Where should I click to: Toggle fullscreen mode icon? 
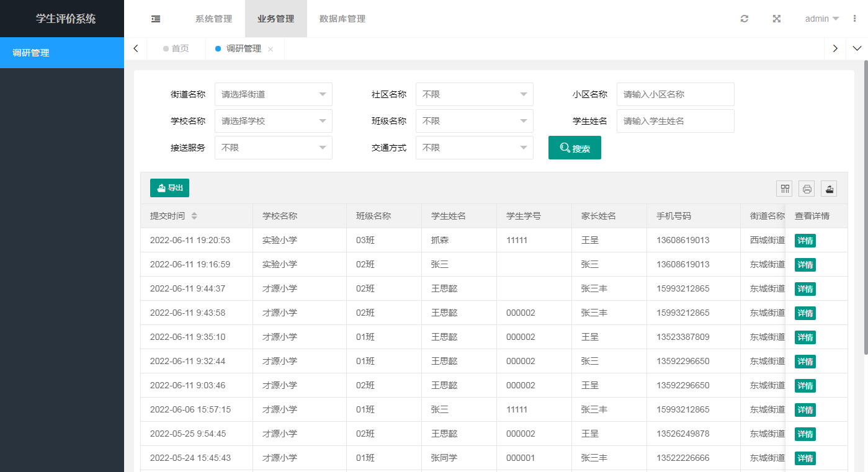[776, 19]
